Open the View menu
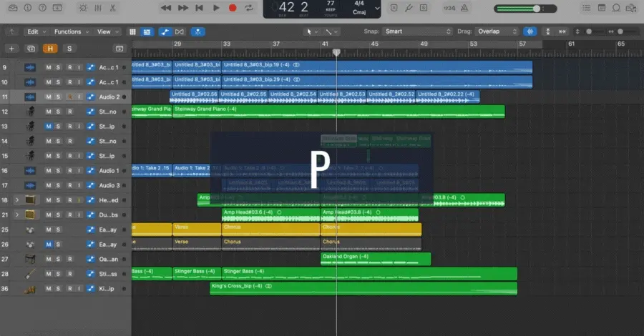This screenshot has width=644, height=336. click(107, 31)
